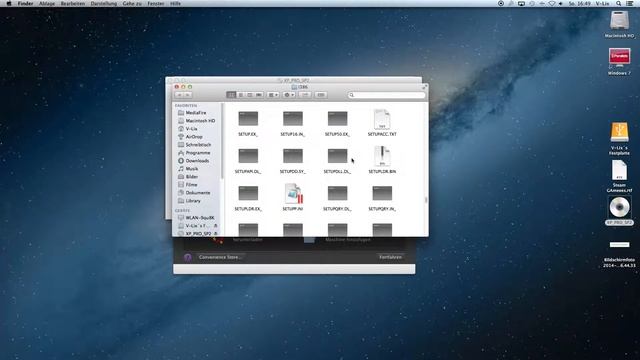Select the Bildschirmfoto desktop file
This screenshot has width=640, height=360.
(619, 246)
